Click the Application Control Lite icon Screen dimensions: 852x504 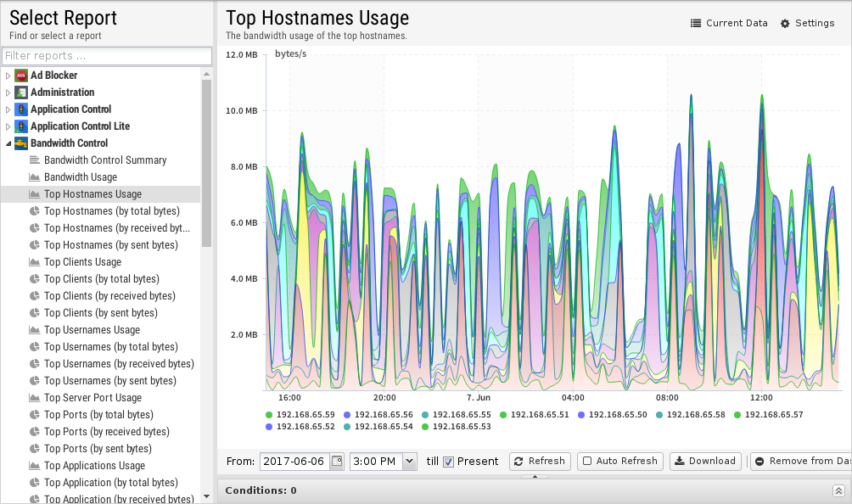21,126
